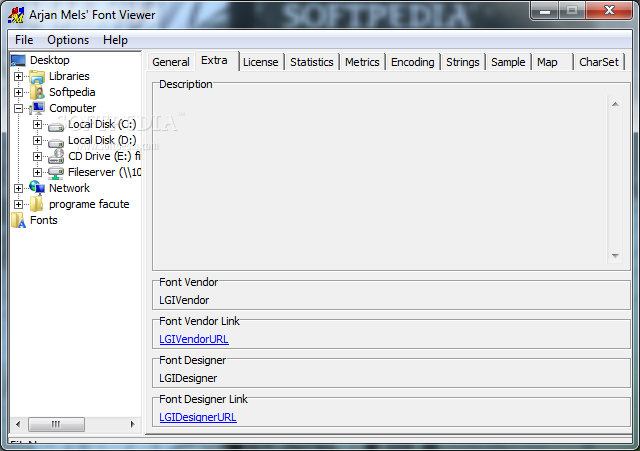
Task: Click tree horizontal scroll left arrow
Action: pyautogui.click(x=18, y=424)
